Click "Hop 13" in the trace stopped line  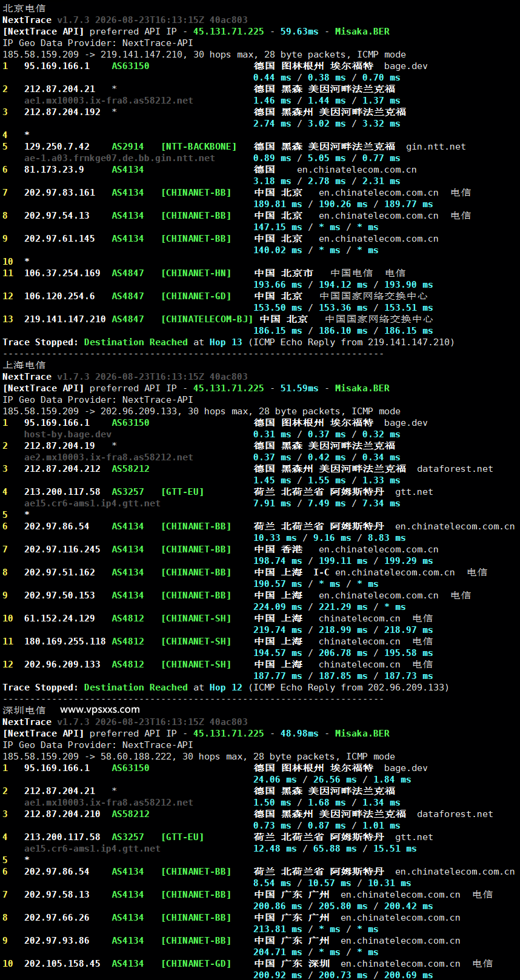[226, 342]
